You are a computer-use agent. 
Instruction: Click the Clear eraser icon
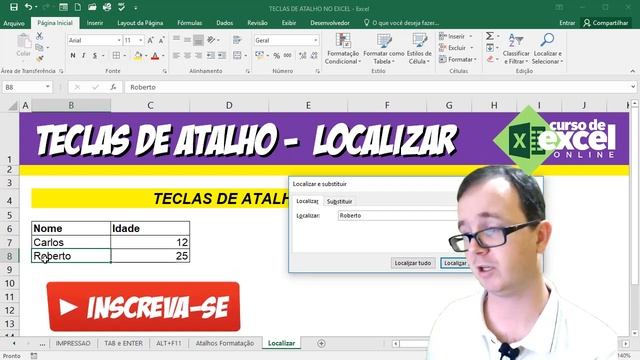tap(490, 59)
